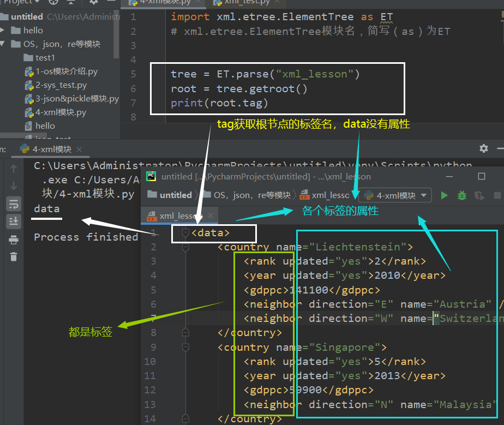Fold closing country tag at line 8
This screenshot has width=504, height=425.
(185, 332)
